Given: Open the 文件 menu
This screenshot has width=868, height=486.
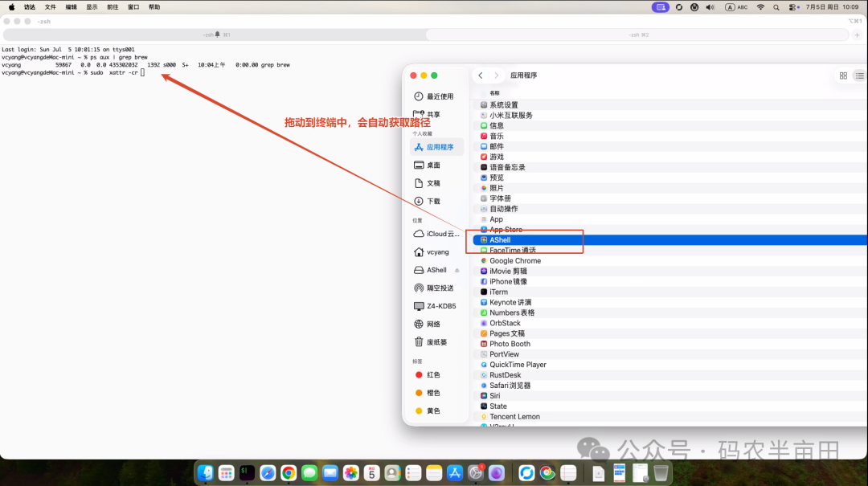Looking at the screenshot, I should (x=51, y=7).
